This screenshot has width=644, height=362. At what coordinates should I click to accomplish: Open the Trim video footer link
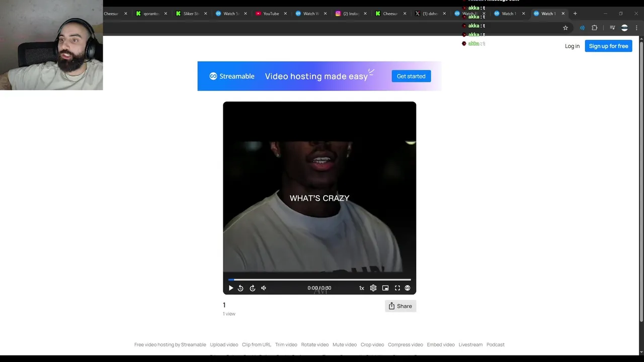(286, 344)
